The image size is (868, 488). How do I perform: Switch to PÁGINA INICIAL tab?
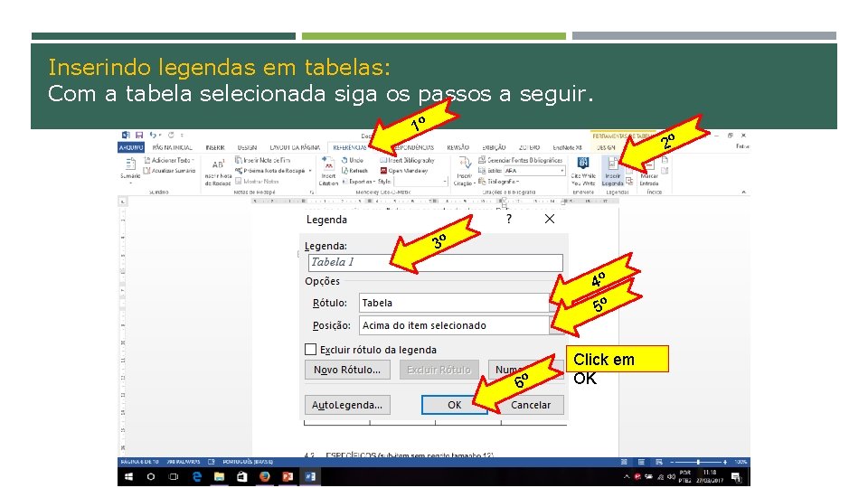[x=172, y=147]
